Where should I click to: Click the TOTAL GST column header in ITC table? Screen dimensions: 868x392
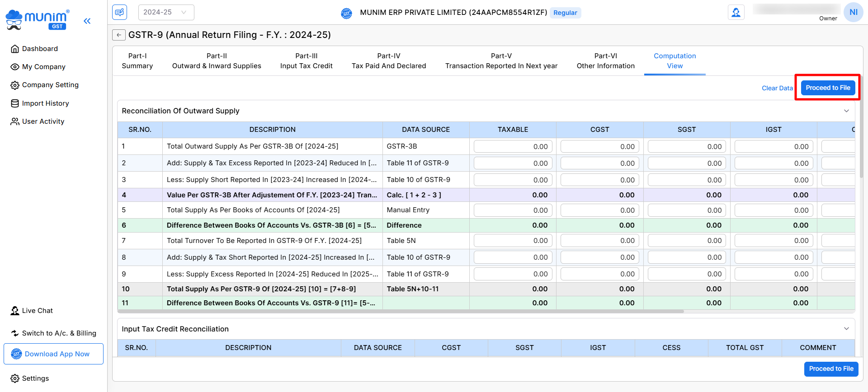click(x=745, y=348)
